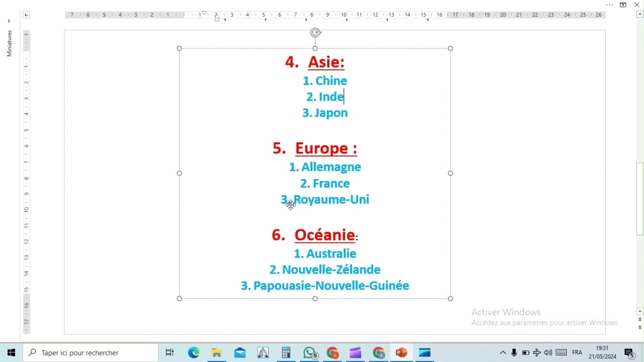This screenshot has width=644, height=362.
Task: Go to next slide with double down arrow
Action: (x=640, y=327)
